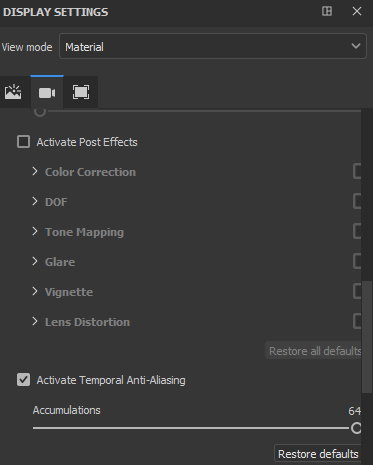Open the environment lighting settings tab icon
This screenshot has height=465, width=373.
tap(13, 92)
